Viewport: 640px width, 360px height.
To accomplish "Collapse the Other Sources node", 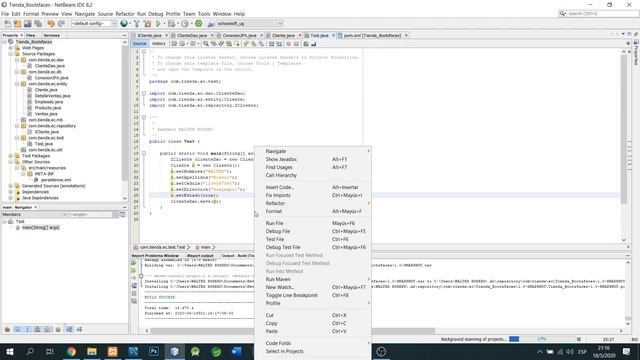I will point(11,162).
